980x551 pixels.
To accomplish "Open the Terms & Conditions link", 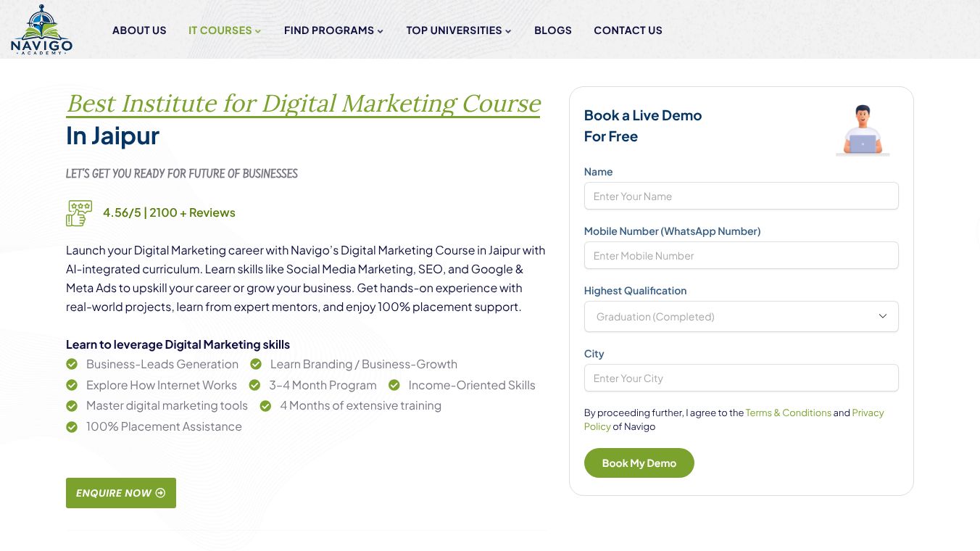I will point(788,413).
